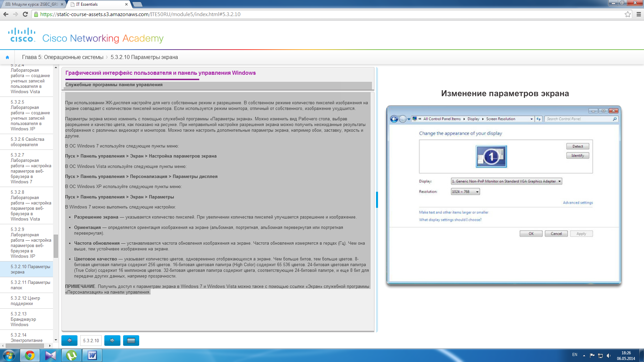Open Chrome menu hamburger icon
Viewport: 644px width, 362px height.
click(639, 14)
